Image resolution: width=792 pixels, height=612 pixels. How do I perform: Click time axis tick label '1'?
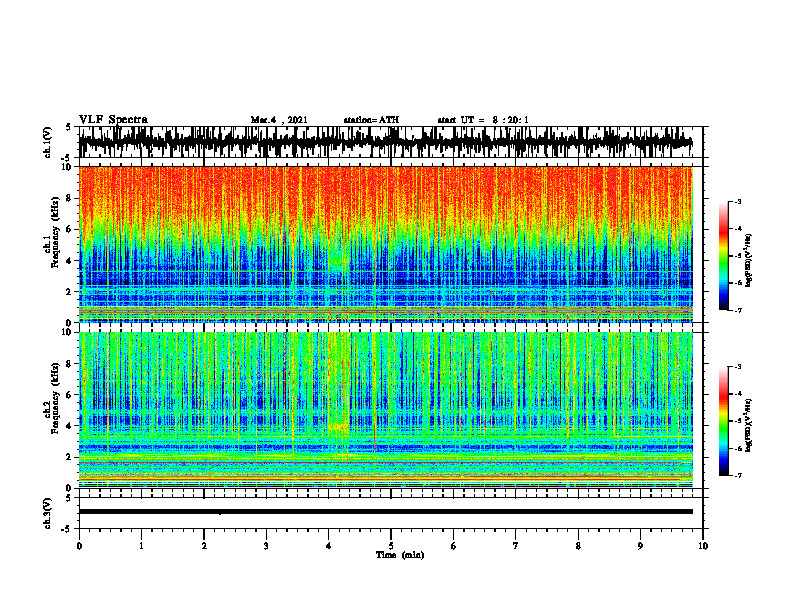(141, 546)
